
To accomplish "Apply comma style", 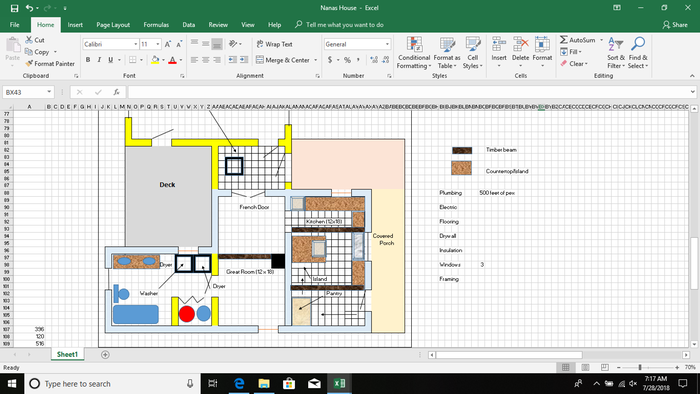I will coord(358,60).
